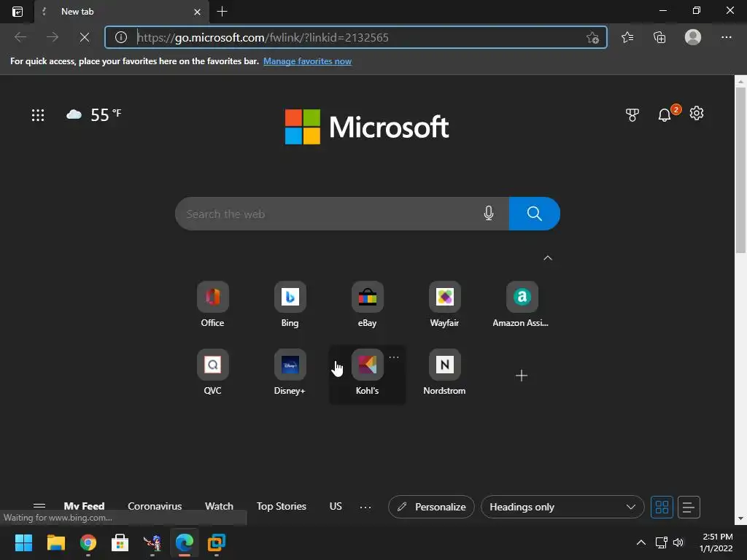The width and height of the screenshot is (747, 560).
Task: Open the Favorites list button
Action: [x=627, y=37]
